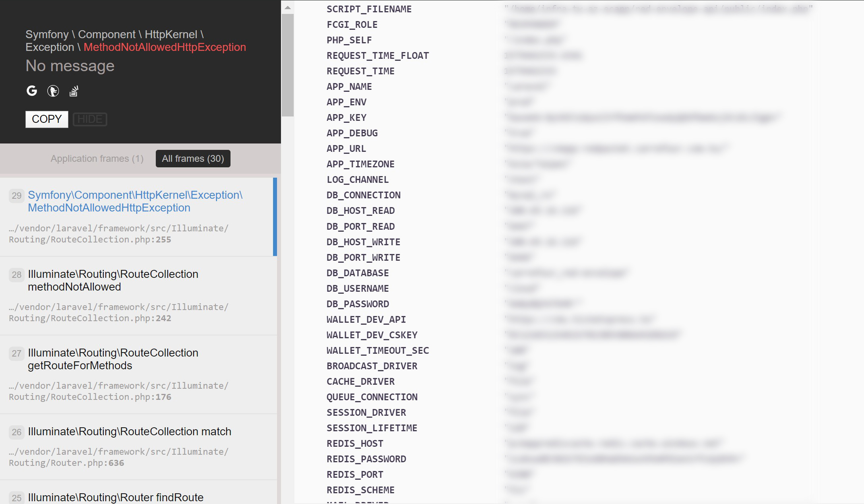Click the RouteCollection.php:255 file path
This screenshot has height=504, width=864.
119,234
